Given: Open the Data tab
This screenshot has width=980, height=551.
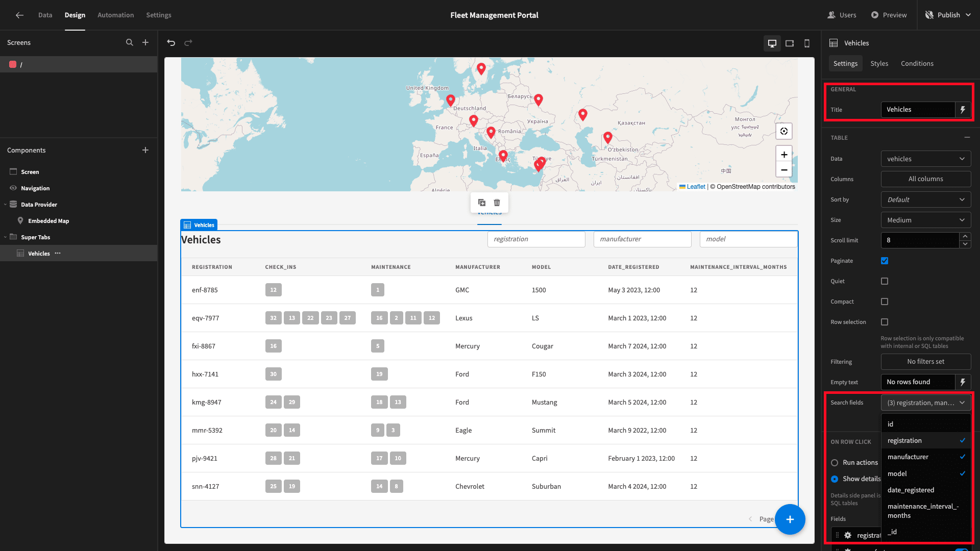Looking at the screenshot, I should point(45,15).
